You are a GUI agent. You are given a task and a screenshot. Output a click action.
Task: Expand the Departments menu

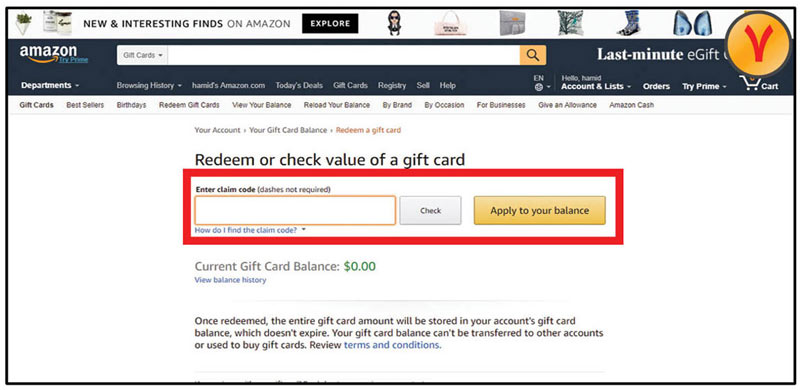[x=50, y=85]
